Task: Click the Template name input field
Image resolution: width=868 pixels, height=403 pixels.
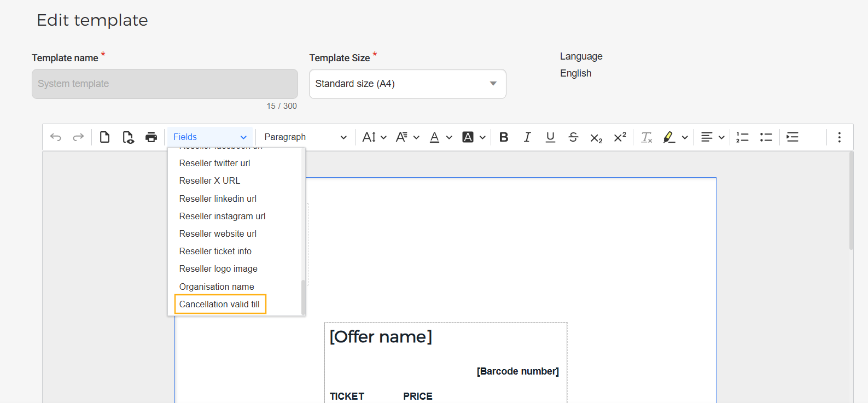Action: point(165,84)
